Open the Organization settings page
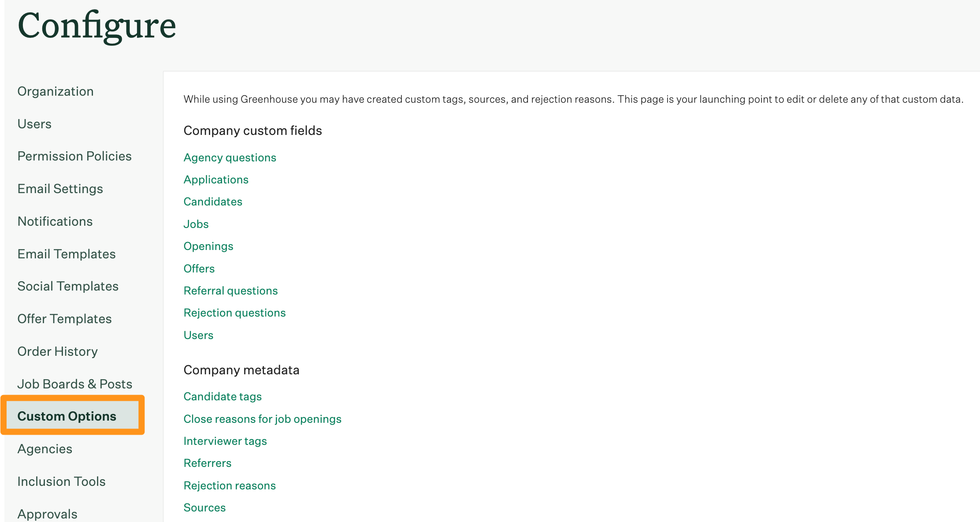Viewport: 980px width, 522px height. [x=56, y=91]
